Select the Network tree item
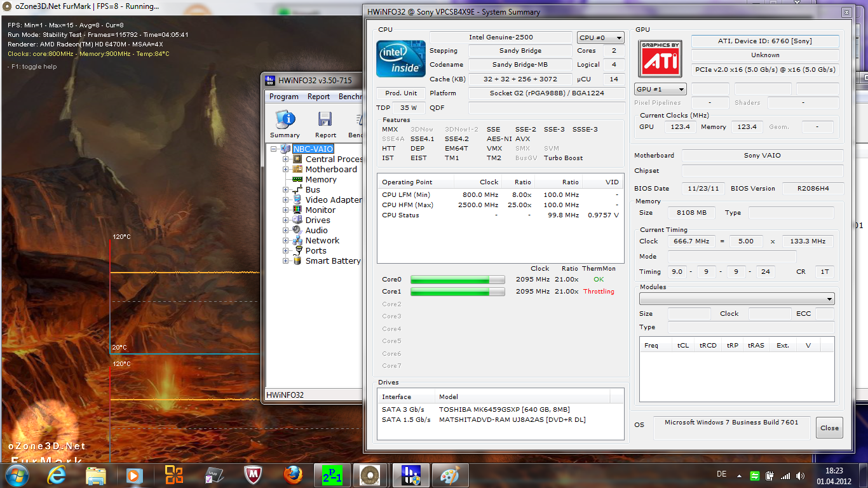This screenshot has width=868, height=488. tap(322, 240)
